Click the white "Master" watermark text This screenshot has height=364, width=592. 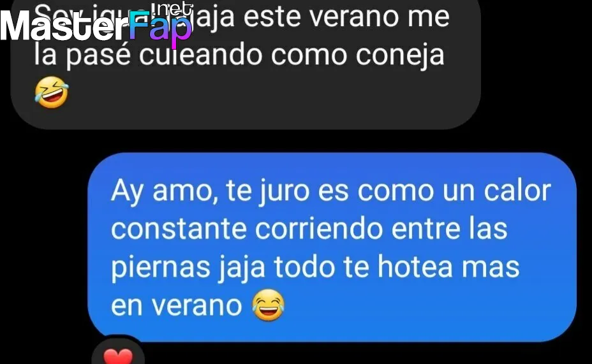point(63,25)
